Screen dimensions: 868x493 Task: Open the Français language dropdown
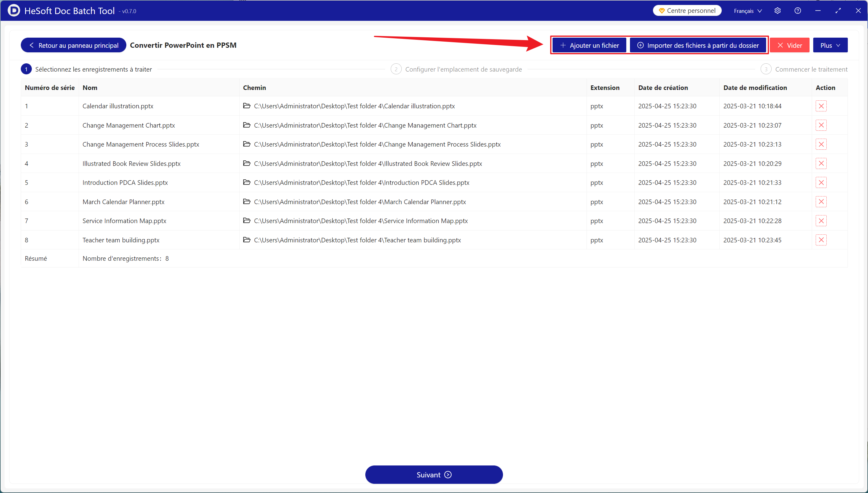(748, 11)
